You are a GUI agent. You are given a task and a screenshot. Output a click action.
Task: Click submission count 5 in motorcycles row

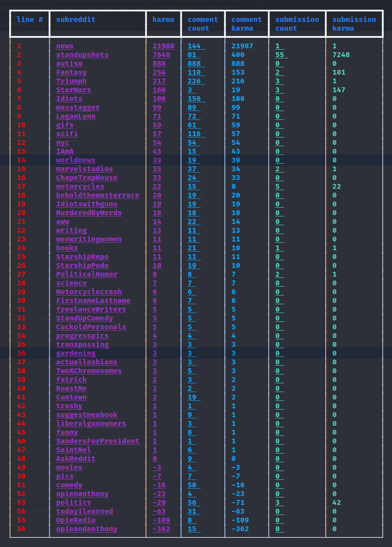(x=280, y=187)
